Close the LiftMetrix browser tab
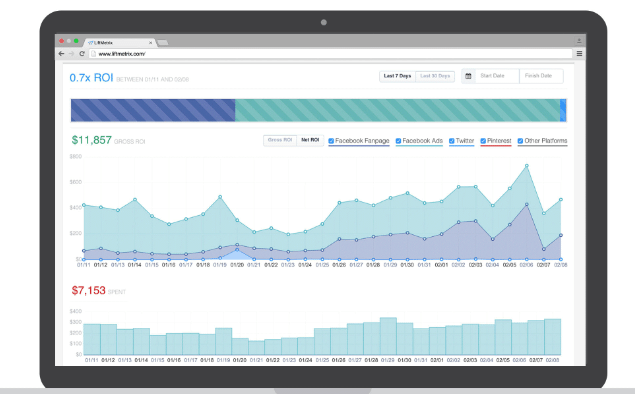Viewport: 635px width, 394px height. tap(150, 43)
